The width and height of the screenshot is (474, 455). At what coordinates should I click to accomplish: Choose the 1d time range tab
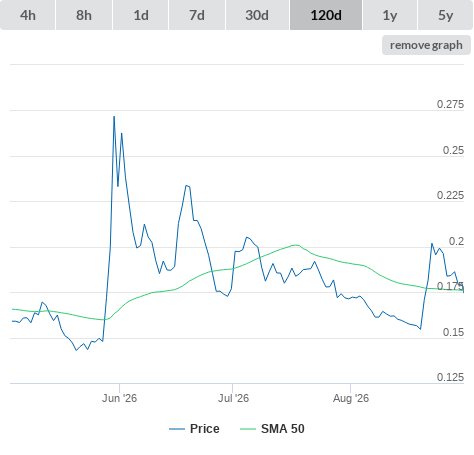point(141,15)
